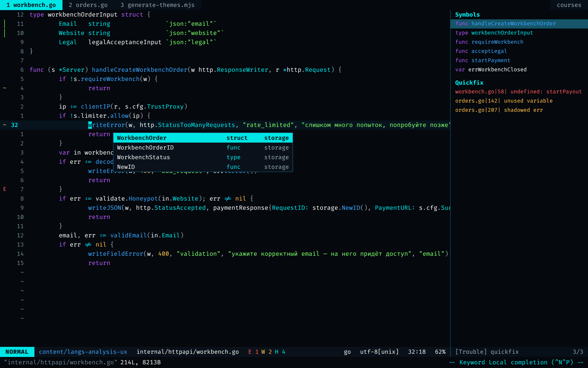The height and width of the screenshot is (368, 588).
Task: Click the http.StatusTooManyRequests constant
Action: pyautogui.click(x=187, y=125)
